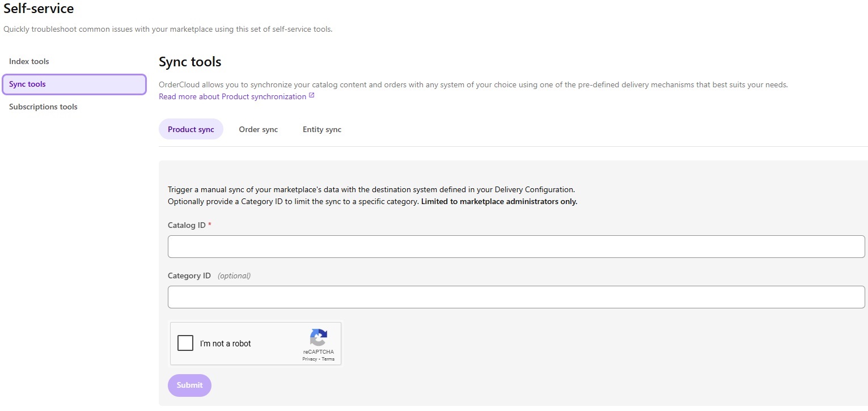Click the Catalog ID field label

[x=187, y=225]
